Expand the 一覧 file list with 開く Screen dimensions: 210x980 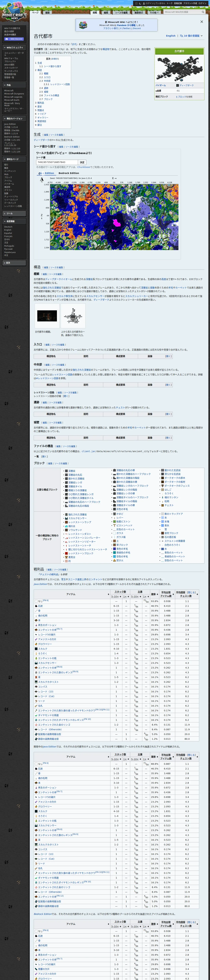45,457
